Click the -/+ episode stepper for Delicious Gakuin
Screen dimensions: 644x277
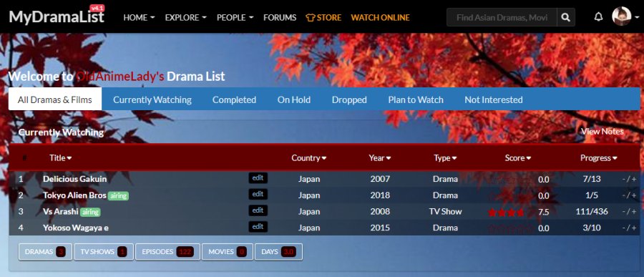[629, 179]
